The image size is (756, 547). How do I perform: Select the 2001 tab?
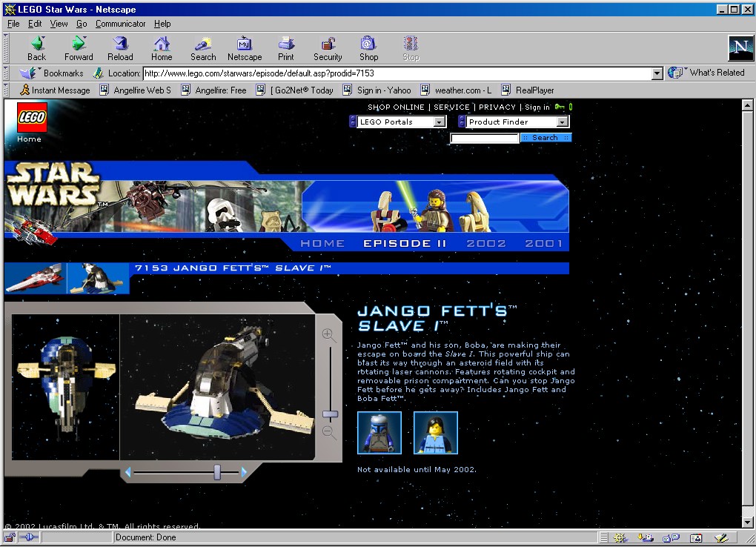[x=544, y=244]
